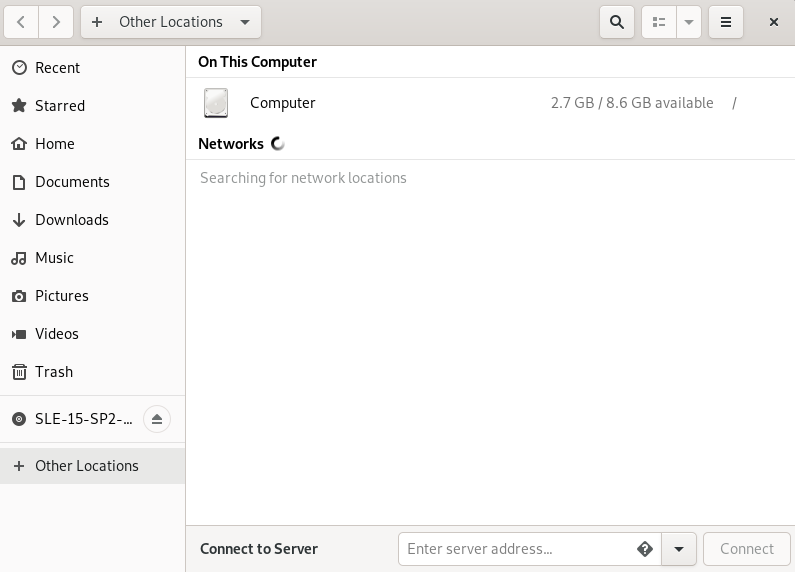Close the file manager window
795x572 pixels.
pos(774,22)
